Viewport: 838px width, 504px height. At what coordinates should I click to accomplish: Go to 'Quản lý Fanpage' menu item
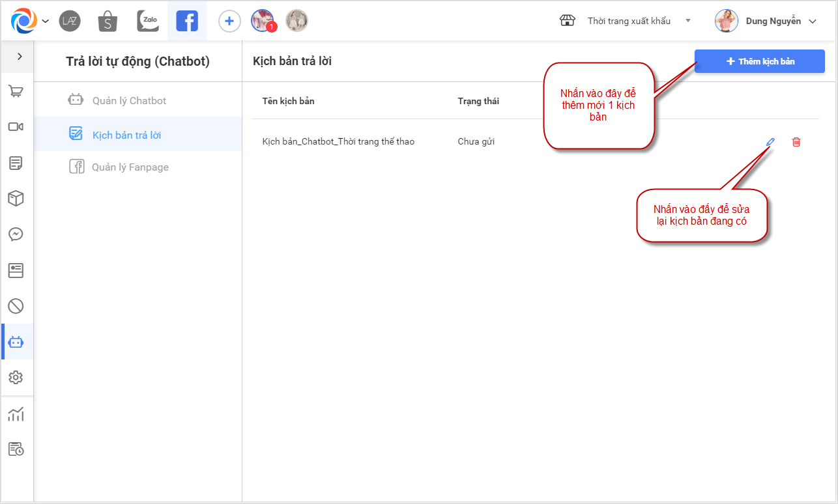coord(138,167)
